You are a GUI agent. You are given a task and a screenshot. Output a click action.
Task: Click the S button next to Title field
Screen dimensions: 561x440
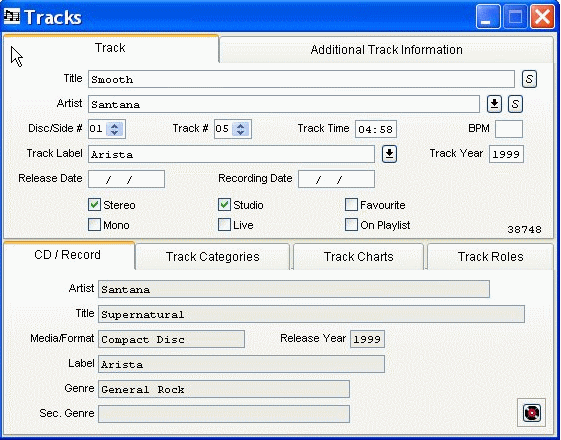click(x=529, y=79)
